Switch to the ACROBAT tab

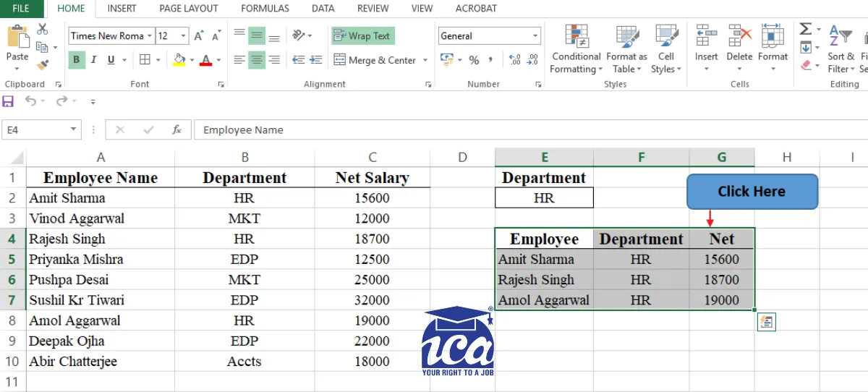(476, 9)
